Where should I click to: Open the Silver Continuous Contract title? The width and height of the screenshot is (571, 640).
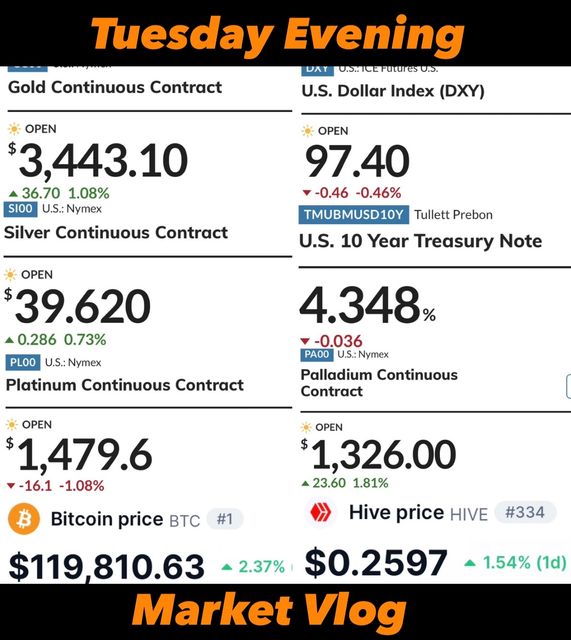click(116, 233)
